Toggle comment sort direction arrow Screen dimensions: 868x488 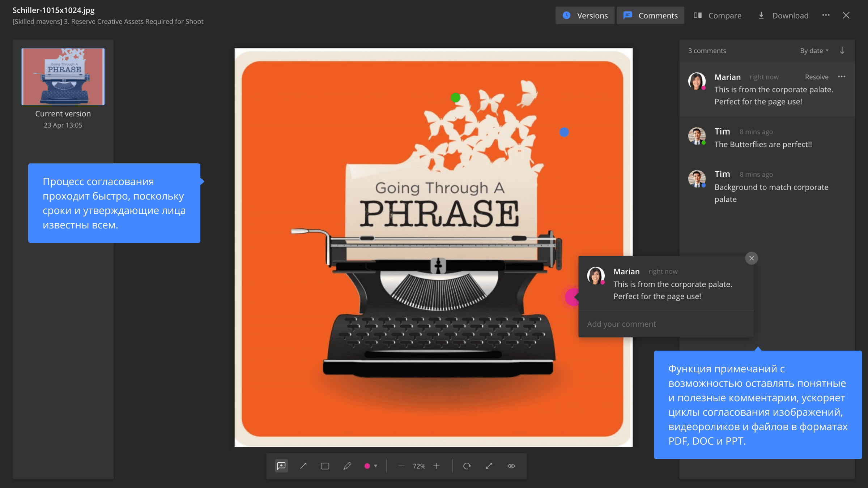click(x=842, y=50)
